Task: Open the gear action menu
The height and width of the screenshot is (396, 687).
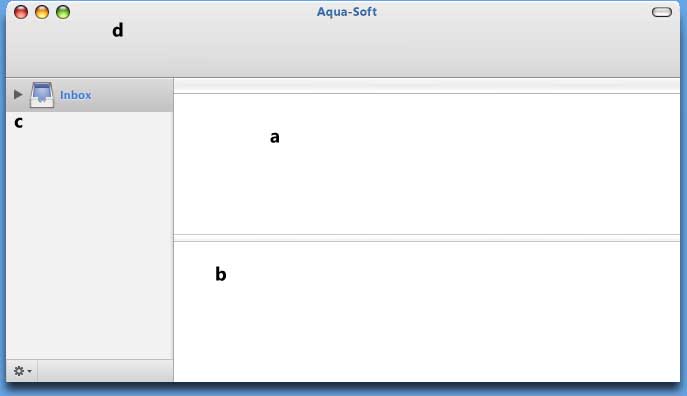Action: pyautogui.click(x=22, y=371)
